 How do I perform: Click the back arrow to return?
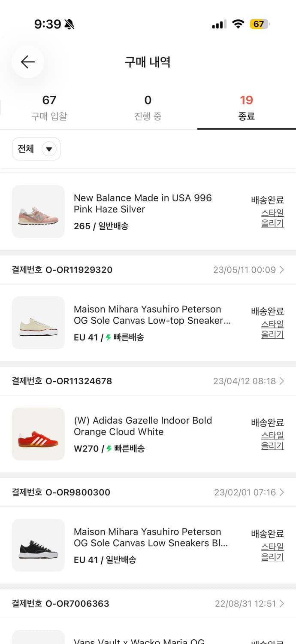point(27,62)
